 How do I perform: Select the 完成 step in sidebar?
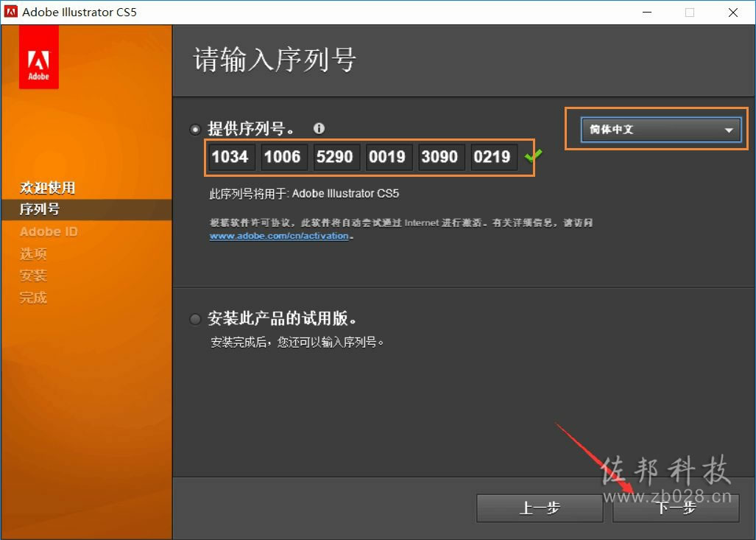(x=33, y=298)
